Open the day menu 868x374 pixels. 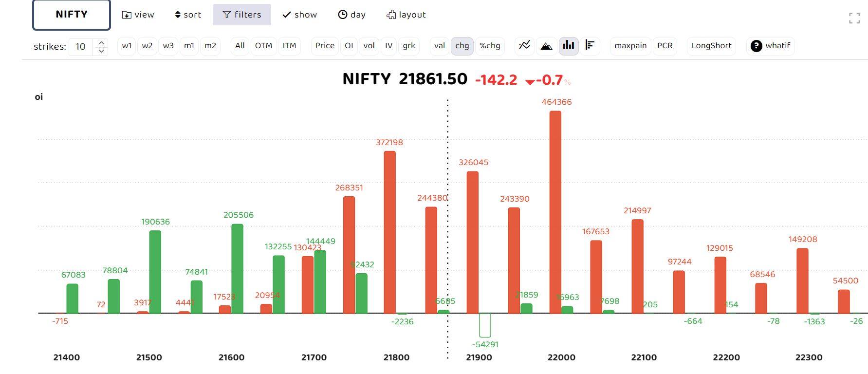351,15
